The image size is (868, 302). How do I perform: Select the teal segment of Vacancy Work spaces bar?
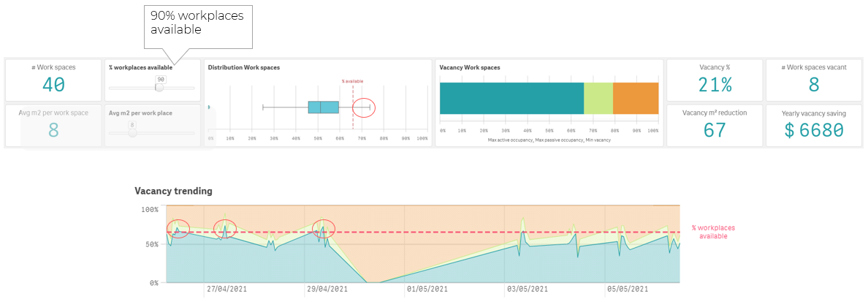(511, 98)
